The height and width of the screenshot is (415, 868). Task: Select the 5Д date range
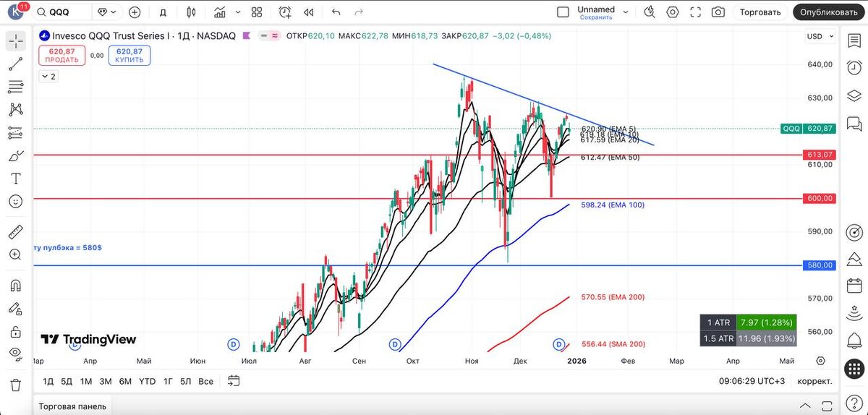[x=67, y=381]
